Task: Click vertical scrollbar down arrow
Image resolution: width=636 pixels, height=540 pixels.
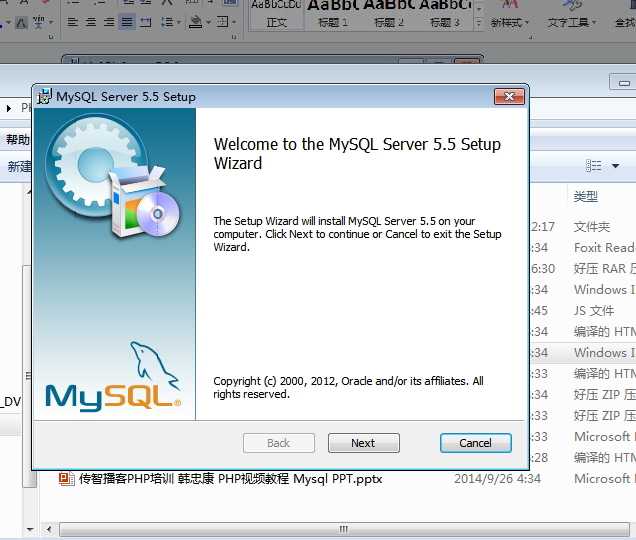Action: 30,529
